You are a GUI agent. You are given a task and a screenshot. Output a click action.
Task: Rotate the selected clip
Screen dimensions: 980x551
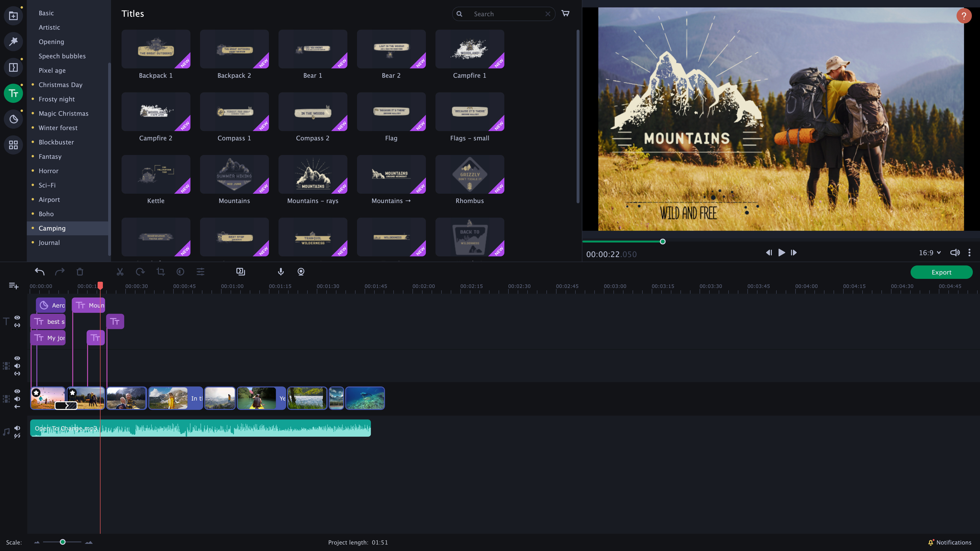(140, 272)
